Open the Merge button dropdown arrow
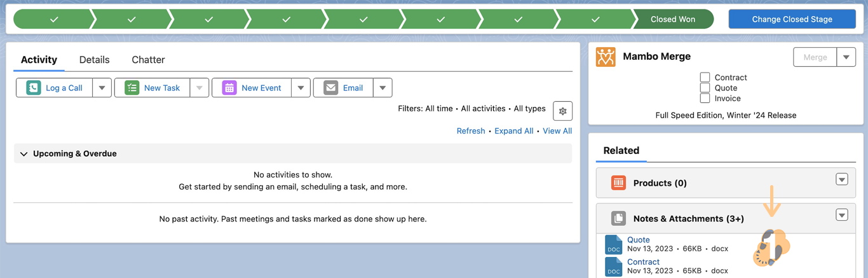This screenshot has width=868, height=278. 846,57
